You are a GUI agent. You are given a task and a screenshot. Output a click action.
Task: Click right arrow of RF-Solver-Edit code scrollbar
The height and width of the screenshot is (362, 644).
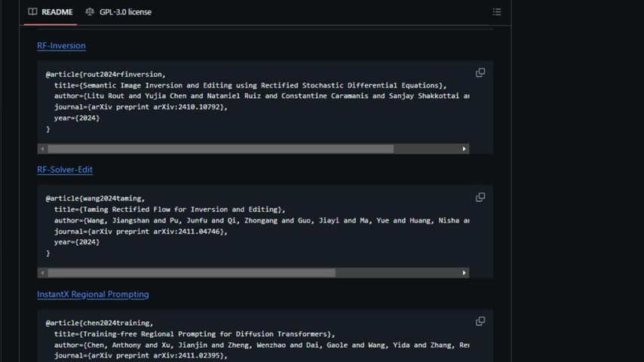464,273
